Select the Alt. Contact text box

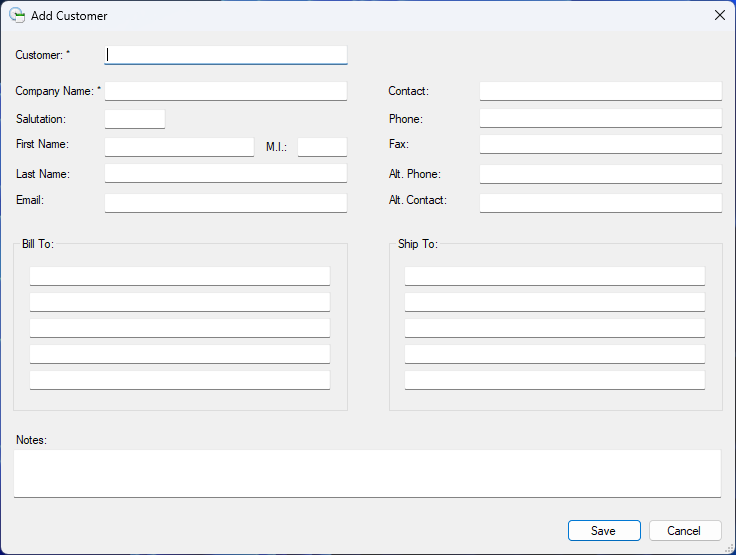(600, 203)
